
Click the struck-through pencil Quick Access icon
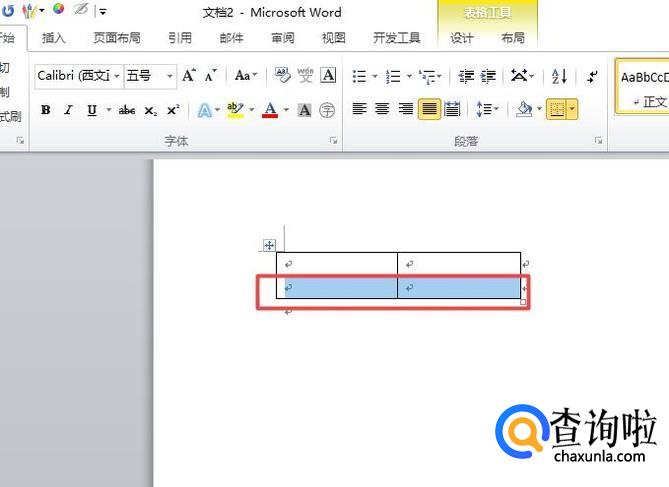81,9
